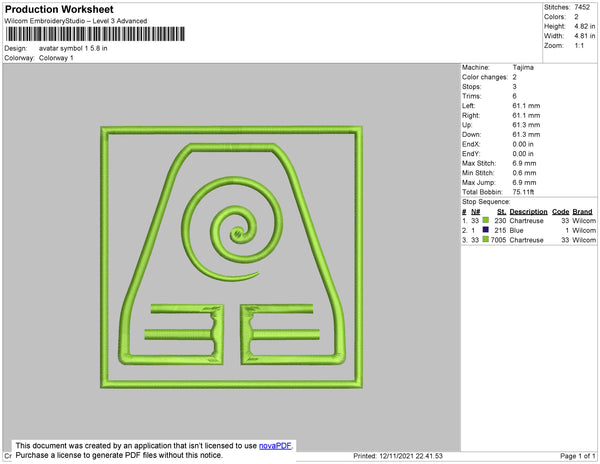
Task: Click the 'Brand' column header
Action: tap(582, 212)
